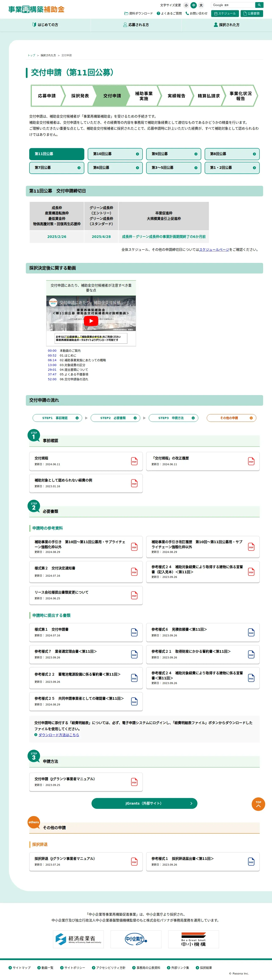This screenshot has height=980, width=272.
Task: Open the スケジュールページ text link
Action: tap(214, 250)
